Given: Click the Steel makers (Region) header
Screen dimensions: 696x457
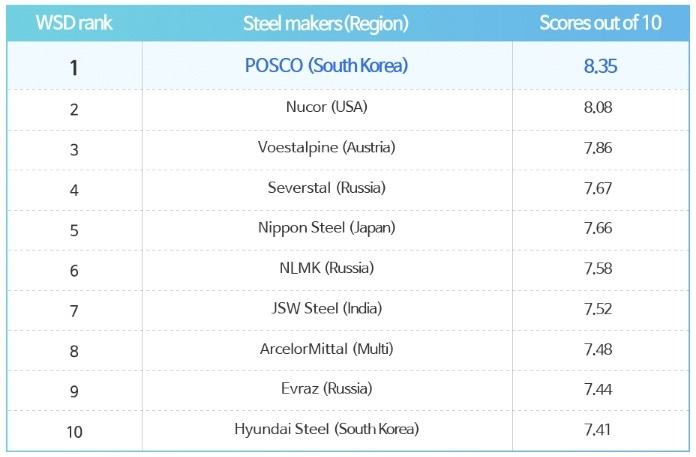Looking at the screenshot, I should tap(327, 24).
